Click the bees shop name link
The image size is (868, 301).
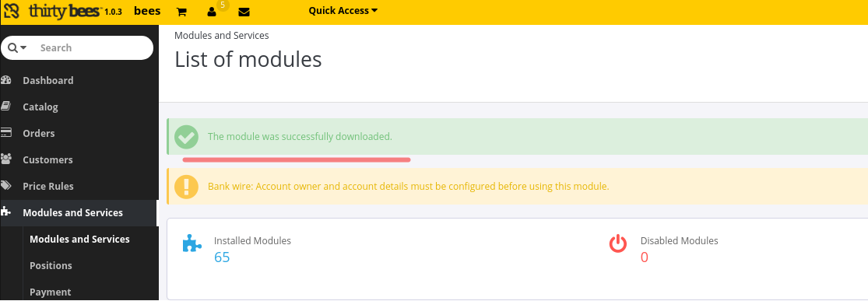[x=147, y=11]
